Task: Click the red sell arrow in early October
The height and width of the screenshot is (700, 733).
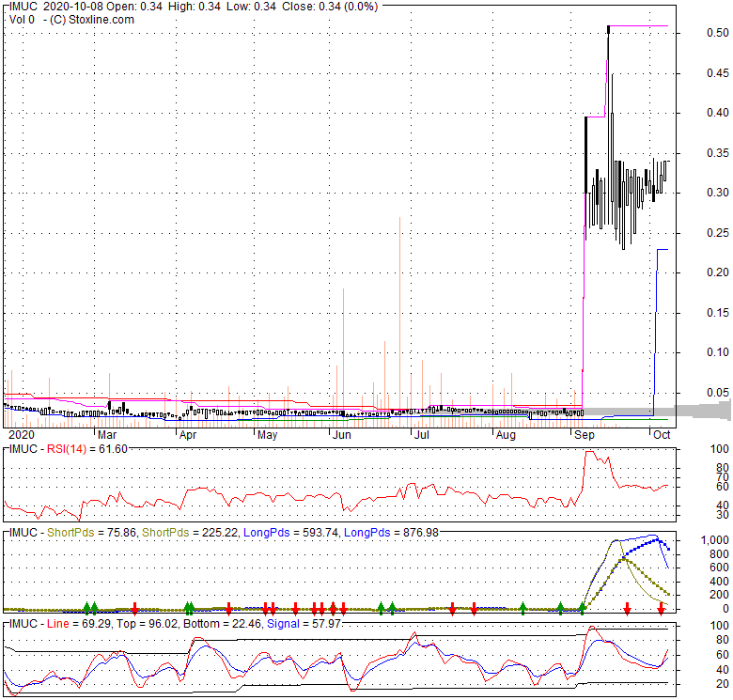Action: (x=661, y=608)
